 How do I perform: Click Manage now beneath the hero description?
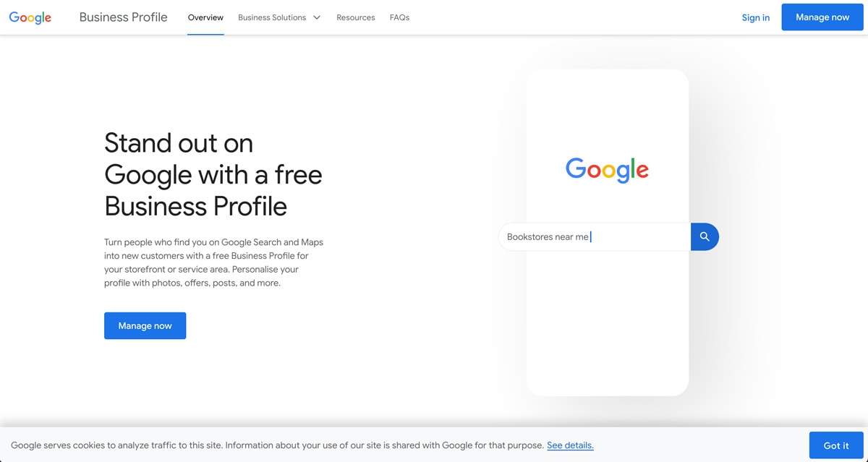[145, 325]
